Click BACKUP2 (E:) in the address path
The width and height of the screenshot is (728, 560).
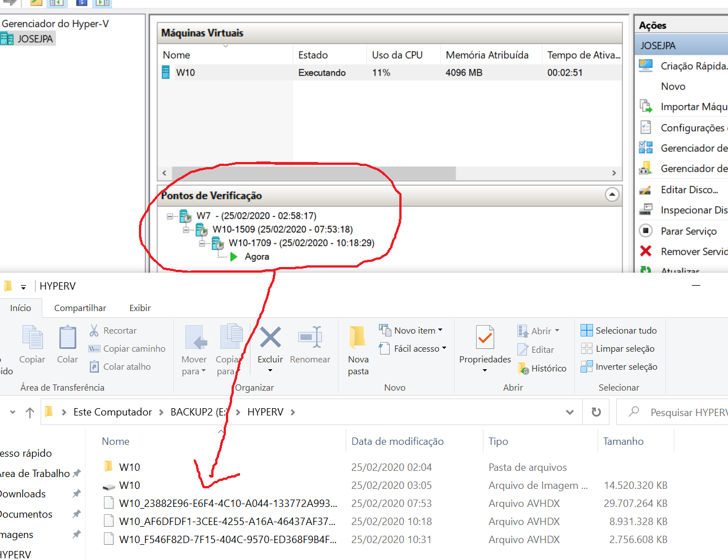198,412
